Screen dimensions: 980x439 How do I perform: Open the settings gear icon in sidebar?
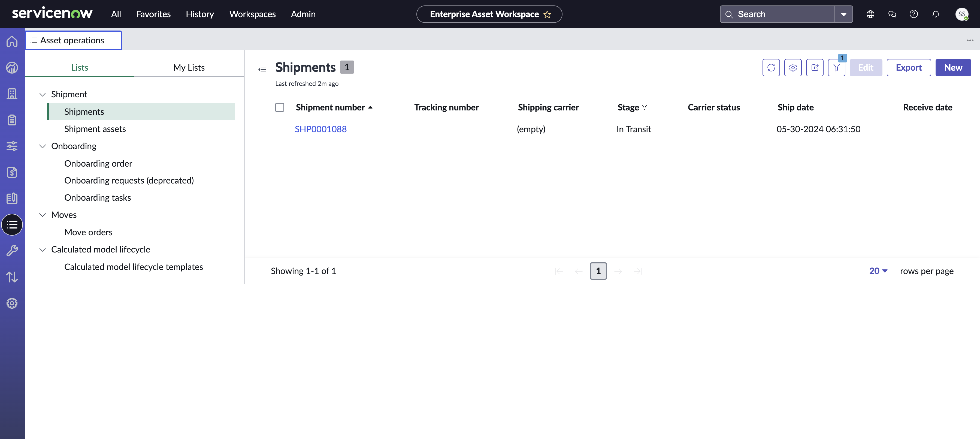click(x=12, y=303)
